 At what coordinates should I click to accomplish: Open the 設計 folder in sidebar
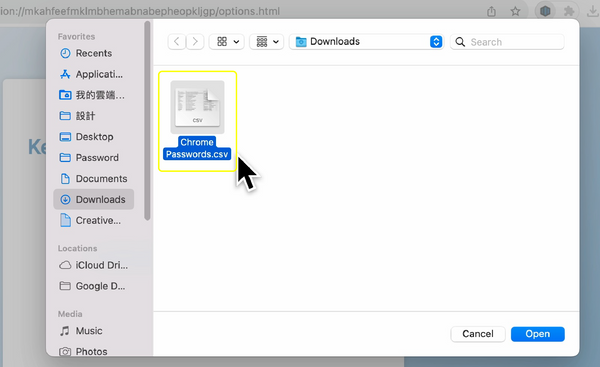click(94, 116)
